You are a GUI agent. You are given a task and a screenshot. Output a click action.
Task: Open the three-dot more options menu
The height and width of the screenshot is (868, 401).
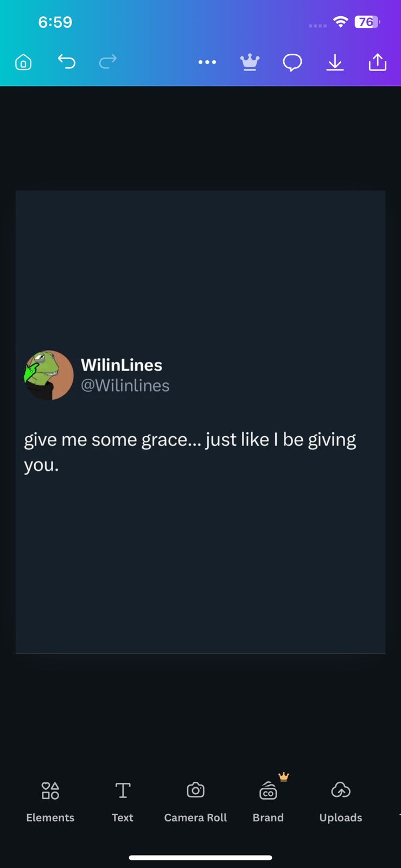coord(207,62)
